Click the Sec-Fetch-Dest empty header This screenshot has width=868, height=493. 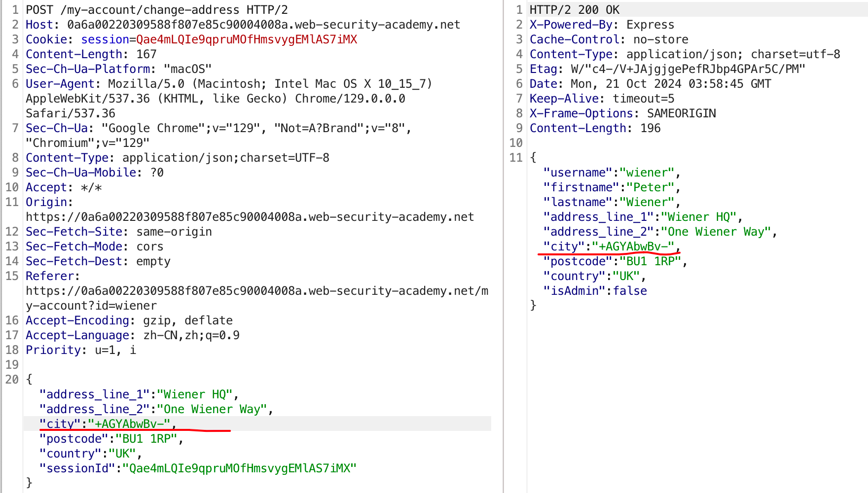pyautogui.click(x=98, y=261)
